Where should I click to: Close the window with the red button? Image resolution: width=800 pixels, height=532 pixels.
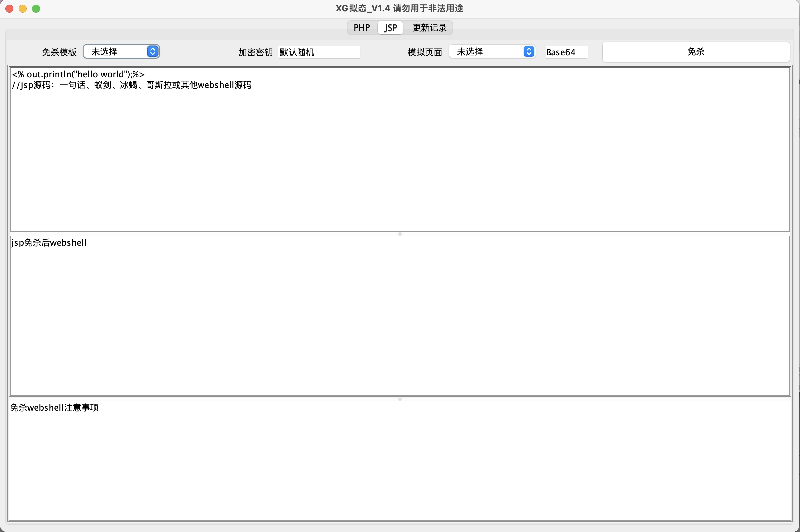tap(10, 8)
